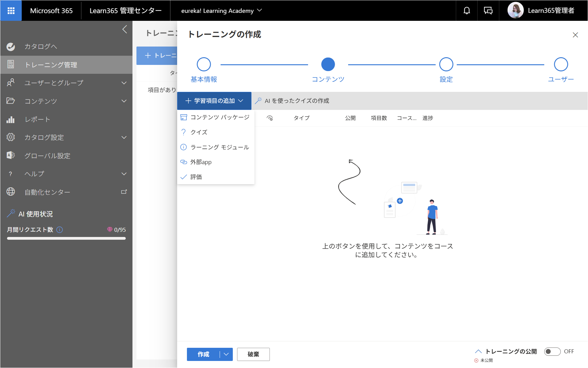Click the クイズ question mark icon in menu

click(x=184, y=132)
